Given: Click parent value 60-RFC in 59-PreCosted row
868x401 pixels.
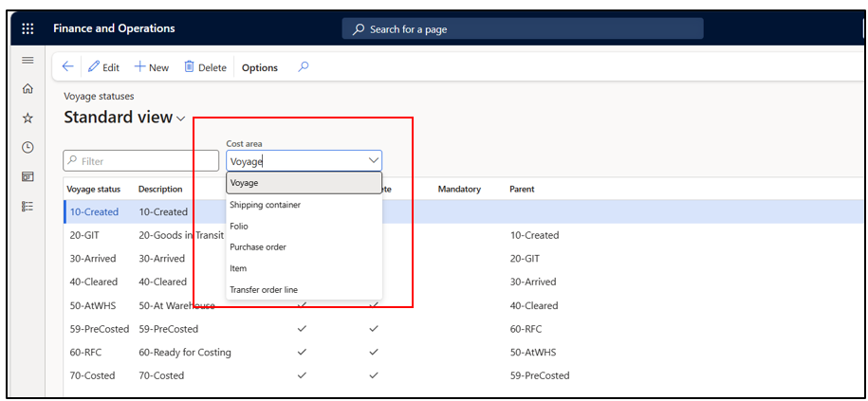Looking at the screenshot, I should 526,329.
